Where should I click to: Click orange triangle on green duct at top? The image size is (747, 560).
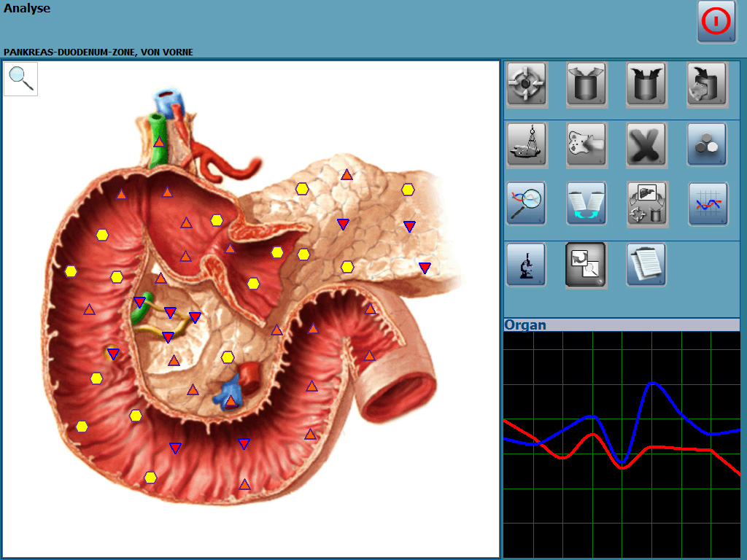coord(158,141)
